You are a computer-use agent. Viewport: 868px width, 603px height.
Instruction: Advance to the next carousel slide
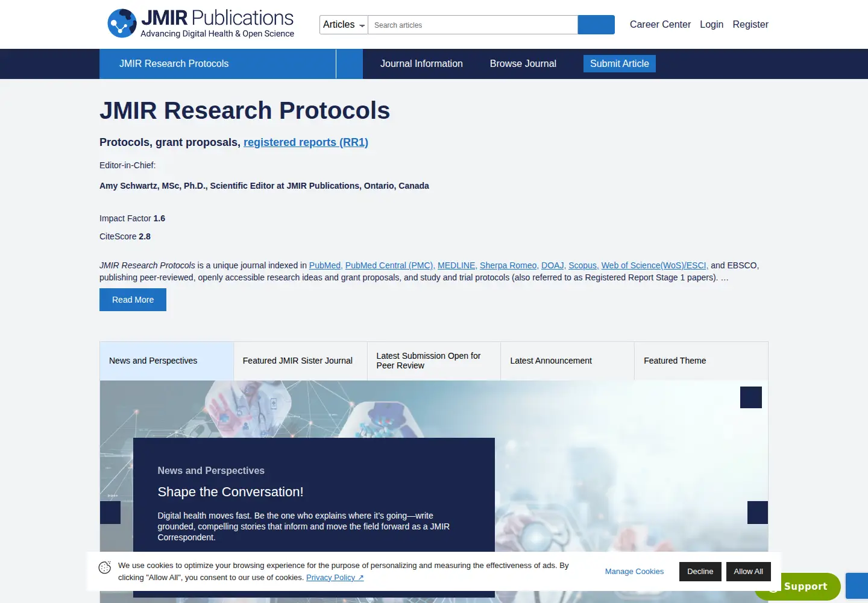[x=758, y=513]
